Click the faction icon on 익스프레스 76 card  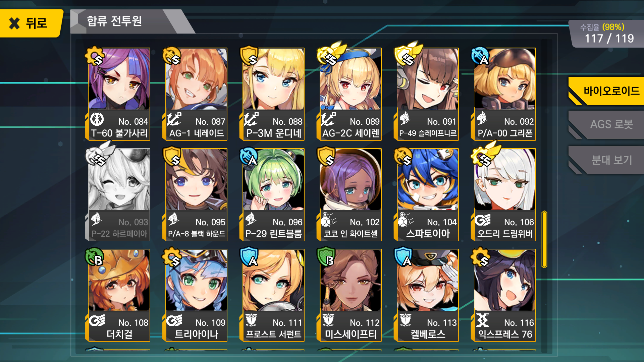483,320
